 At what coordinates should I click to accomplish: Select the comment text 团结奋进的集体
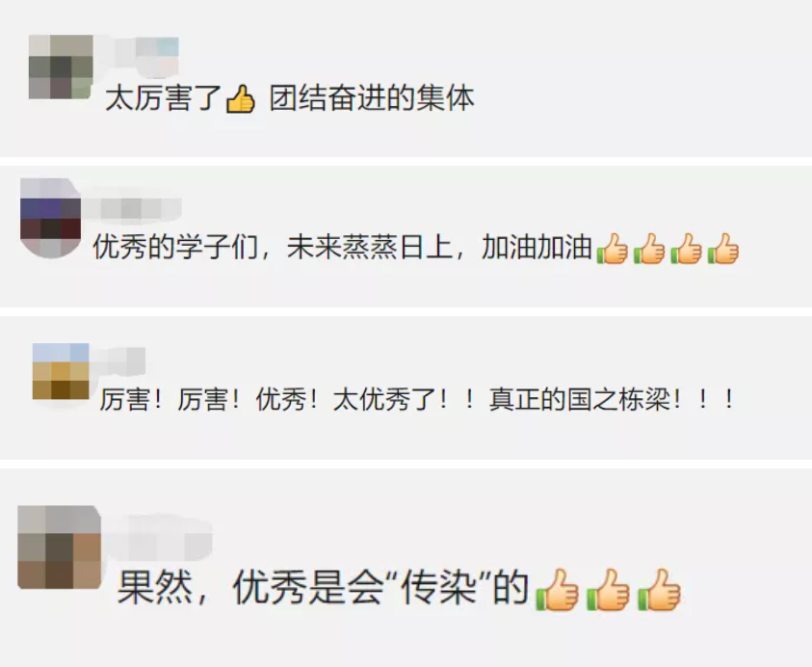pos(372,98)
